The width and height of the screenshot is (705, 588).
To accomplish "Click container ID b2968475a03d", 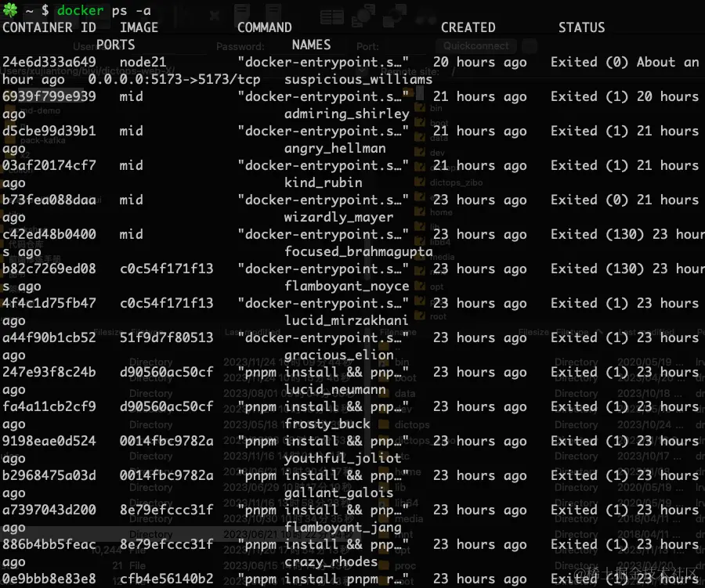I will click(x=49, y=475).
